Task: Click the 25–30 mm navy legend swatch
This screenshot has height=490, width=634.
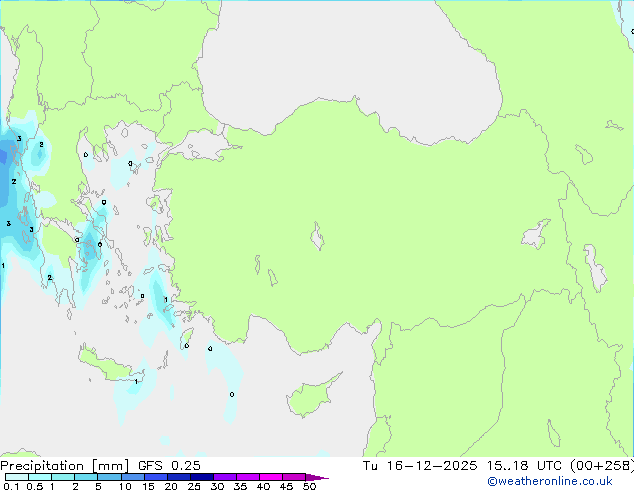Action: [x=202, y=477]
